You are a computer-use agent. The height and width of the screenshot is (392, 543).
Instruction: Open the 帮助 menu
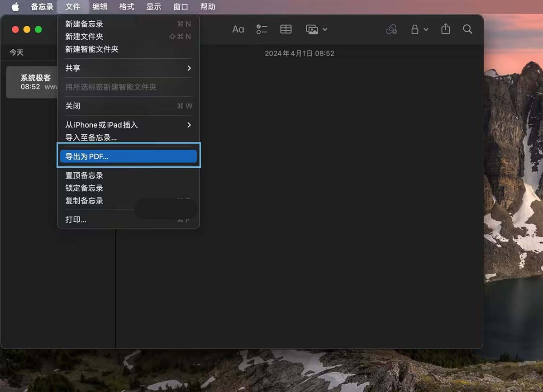(x=208, y=7)
